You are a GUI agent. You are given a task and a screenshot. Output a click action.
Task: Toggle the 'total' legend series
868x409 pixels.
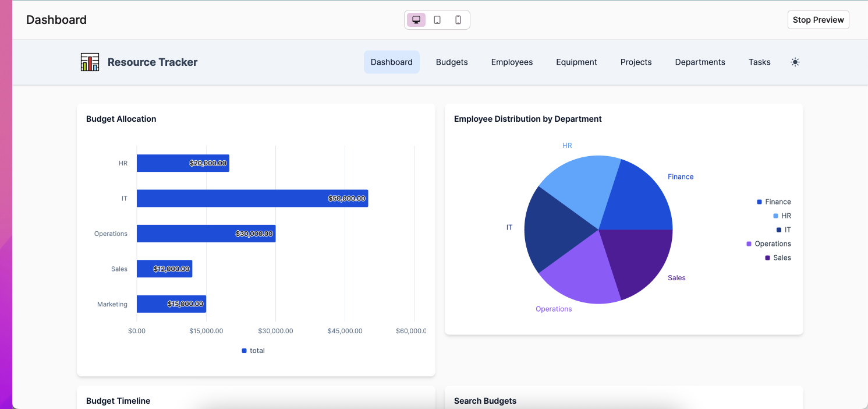coord(253,351)
